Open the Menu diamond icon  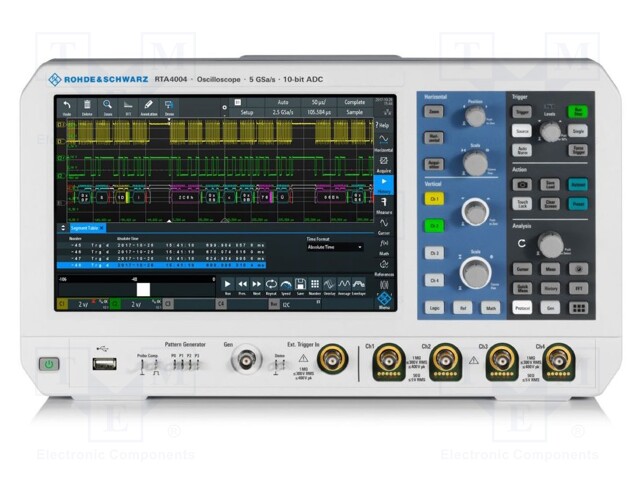383,300
